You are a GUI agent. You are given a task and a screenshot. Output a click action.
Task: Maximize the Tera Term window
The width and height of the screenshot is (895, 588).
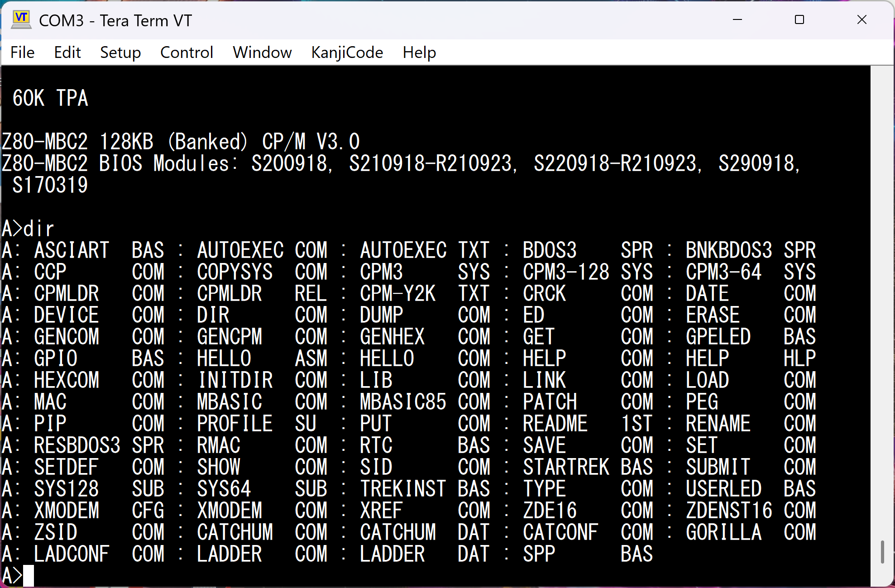799,20
